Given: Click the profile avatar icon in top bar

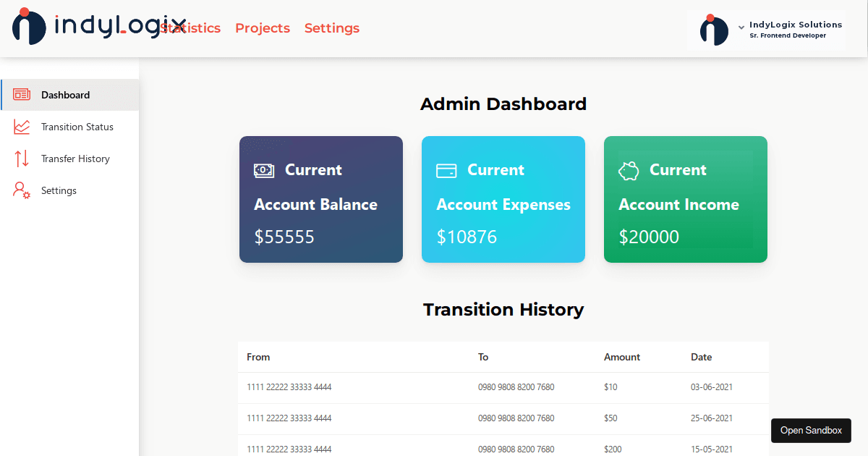Looking at the screenshot, I should pyautogui.click(x=715, y=30).
